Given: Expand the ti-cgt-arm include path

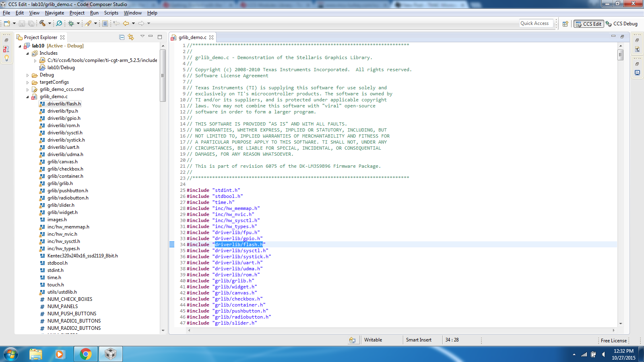Looking at the screenshot, I should pyautogui.click(x=35, y=61).
